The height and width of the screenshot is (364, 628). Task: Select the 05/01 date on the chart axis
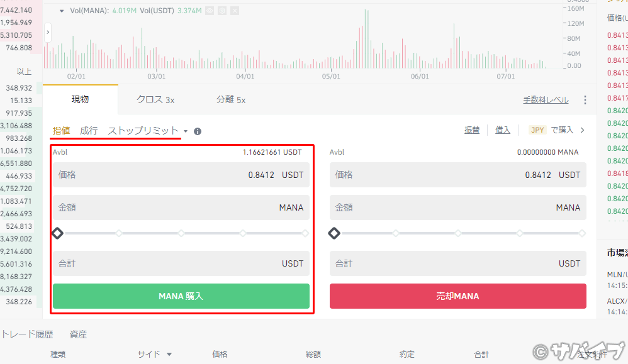[x=331, y=76]
